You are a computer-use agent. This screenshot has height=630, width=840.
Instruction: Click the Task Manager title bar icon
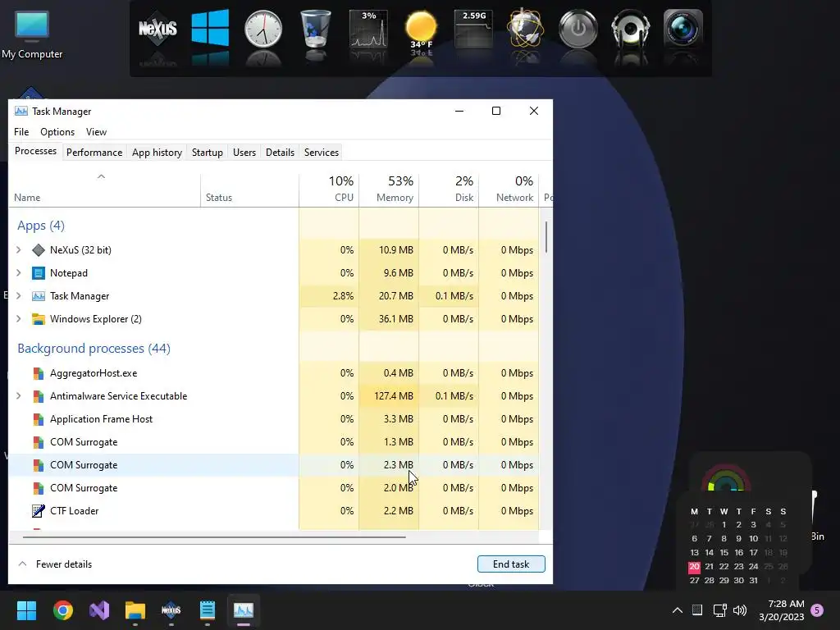point(21,111)
